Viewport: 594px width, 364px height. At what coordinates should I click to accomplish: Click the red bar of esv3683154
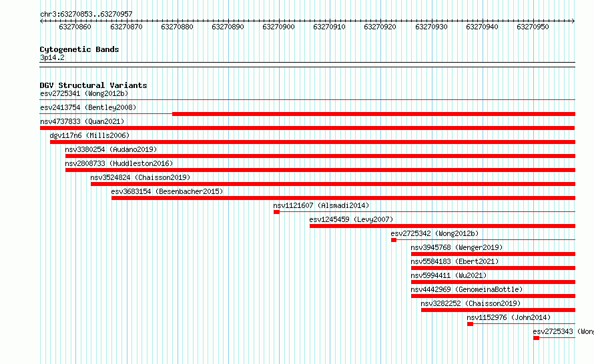pyautogui.click(x=343, y=198)
